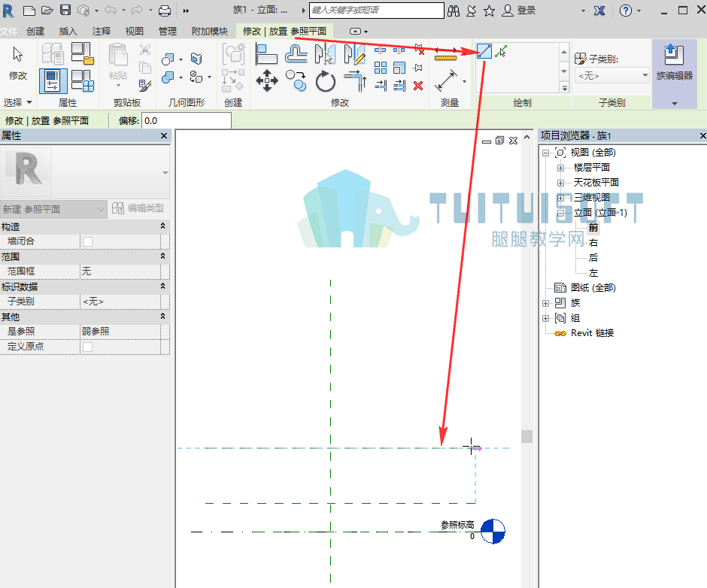Click the Print icon
The image size is (707, 588).
click(x=165, y=11)
